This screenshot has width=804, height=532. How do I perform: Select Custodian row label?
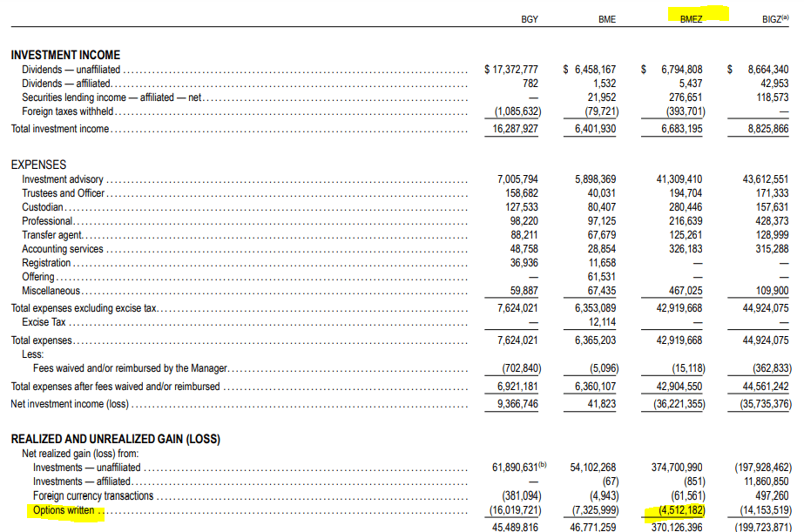tap(42, 206)
